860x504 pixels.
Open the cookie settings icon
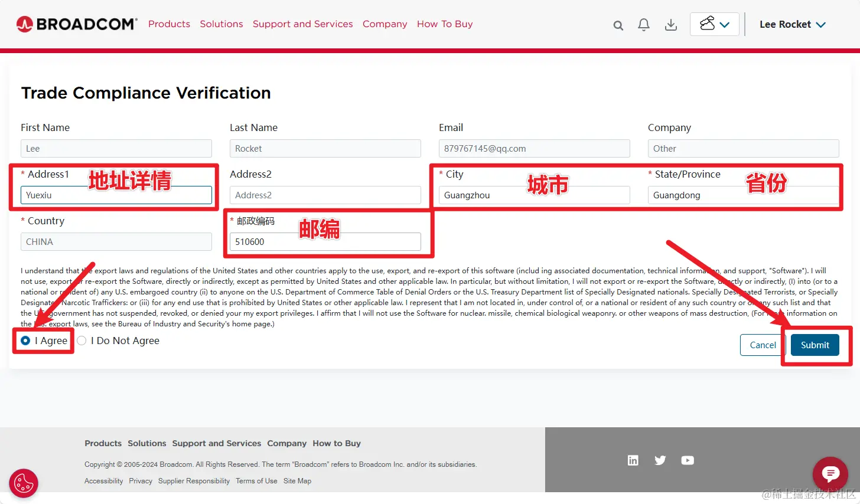(x=24, y=483)
